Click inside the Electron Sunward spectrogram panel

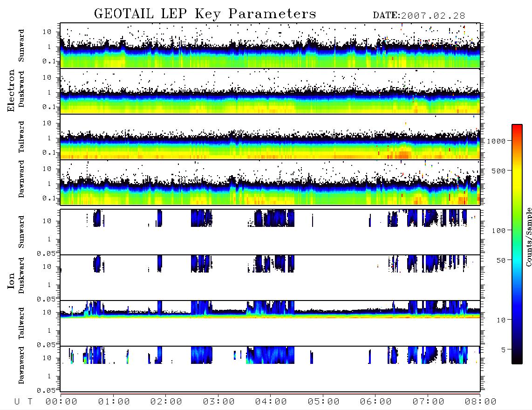270,46
